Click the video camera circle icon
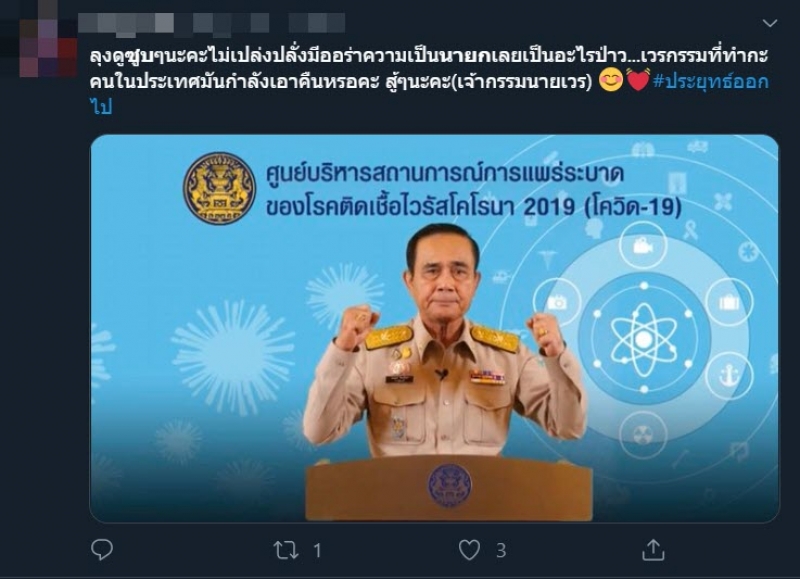 643,246
